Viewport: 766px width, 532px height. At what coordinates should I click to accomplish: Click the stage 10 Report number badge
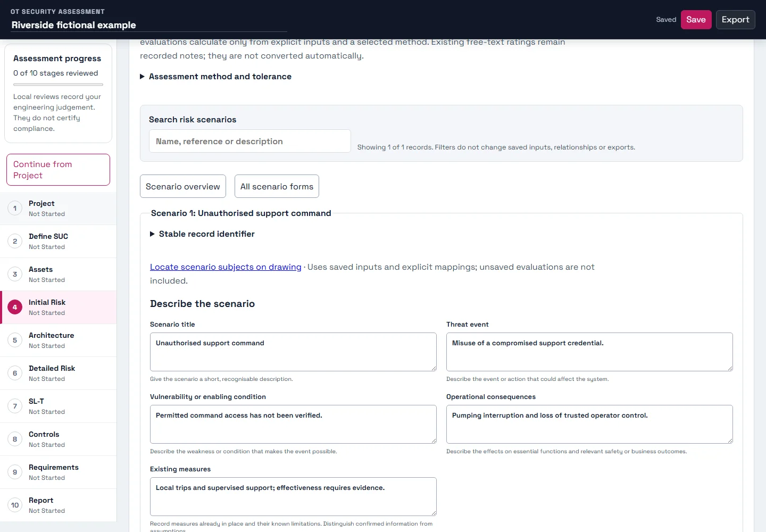pos(15,505)
